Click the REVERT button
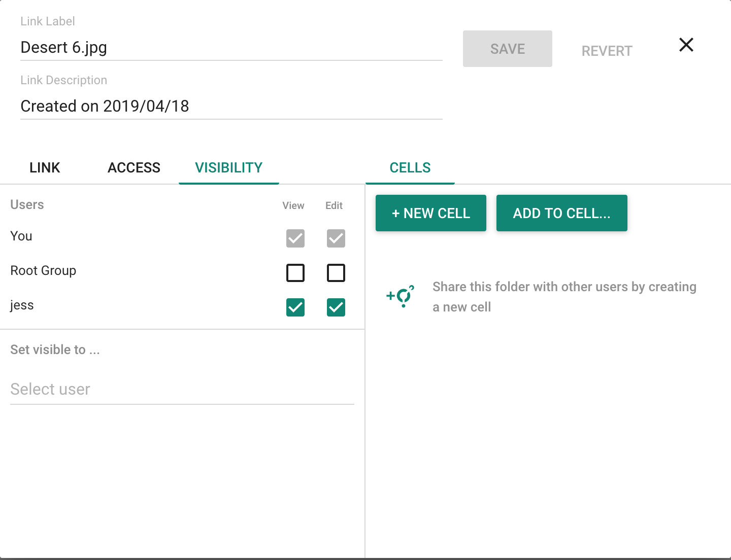The height and width of the screenshot is (560, 731). pyautogui.click(x=607, y=51)
